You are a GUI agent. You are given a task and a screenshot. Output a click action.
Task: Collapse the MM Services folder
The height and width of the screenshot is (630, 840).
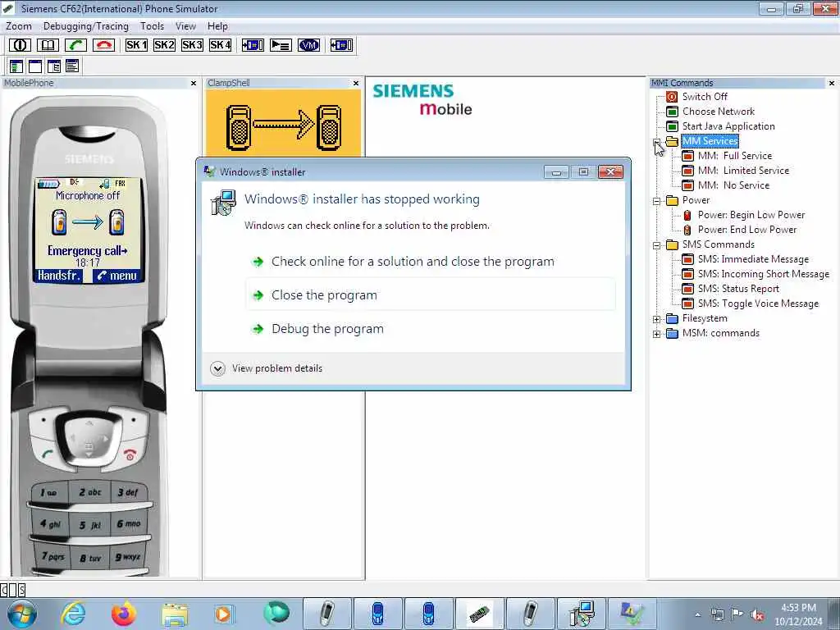click(x=657, y=141)
